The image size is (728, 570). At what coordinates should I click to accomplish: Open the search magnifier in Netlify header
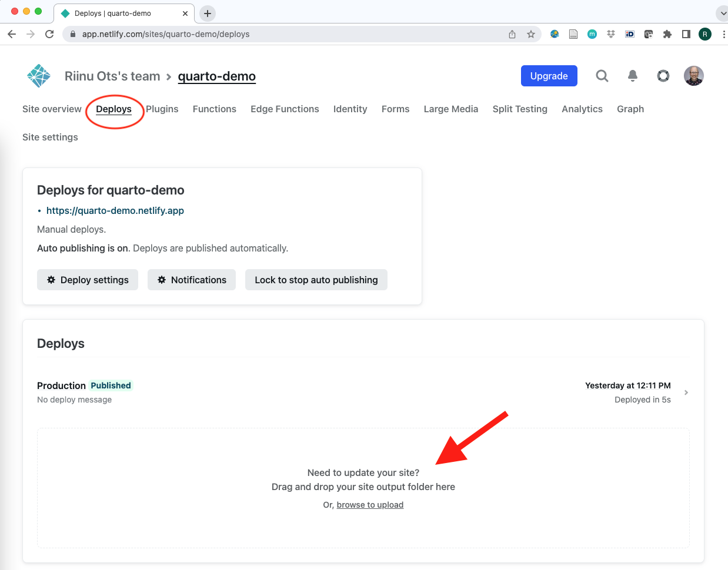(602, 76)
